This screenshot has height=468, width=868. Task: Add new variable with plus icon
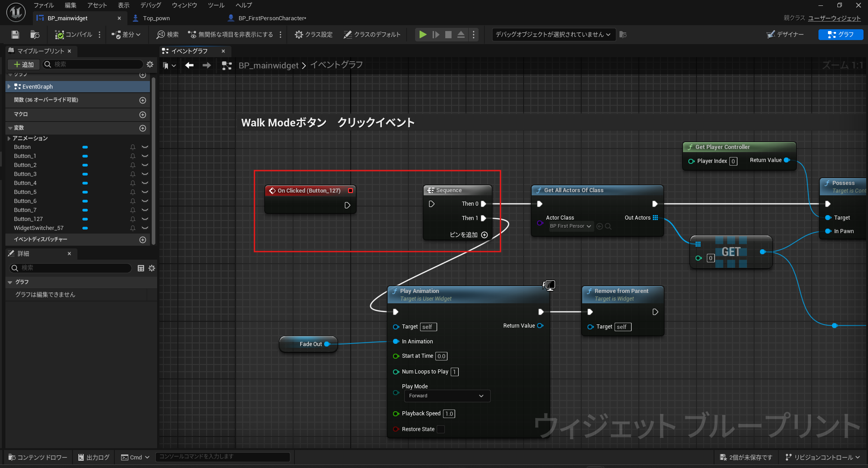coord(143,128)
